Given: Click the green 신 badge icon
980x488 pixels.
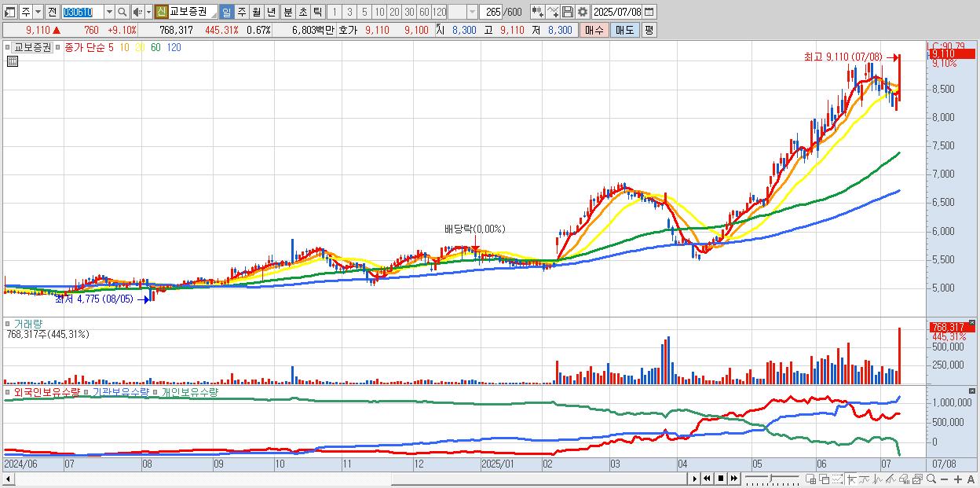Looking at the screenshot, I should pos(161,12).
